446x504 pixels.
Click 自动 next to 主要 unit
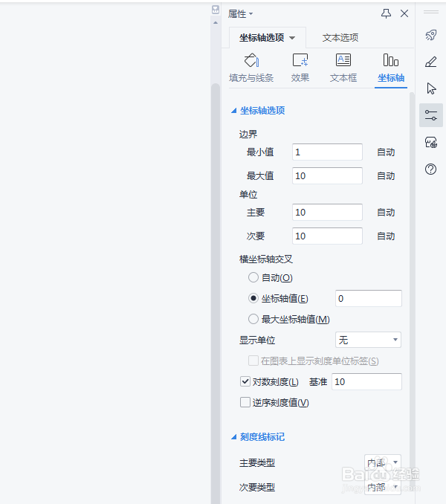click(386, 212)
